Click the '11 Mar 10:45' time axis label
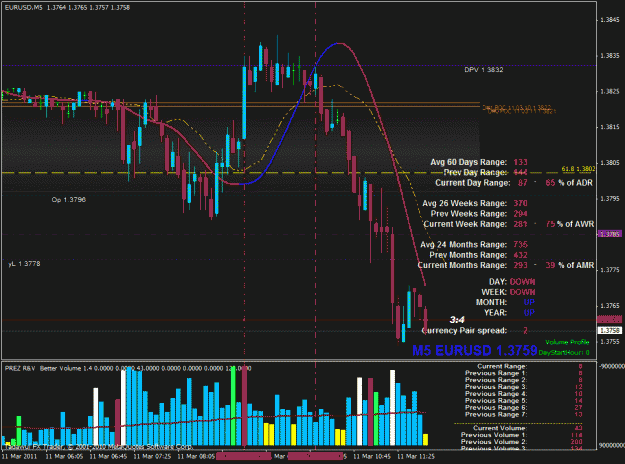The width and height of the screenshot is (625, 464). [x=372, y=456]
